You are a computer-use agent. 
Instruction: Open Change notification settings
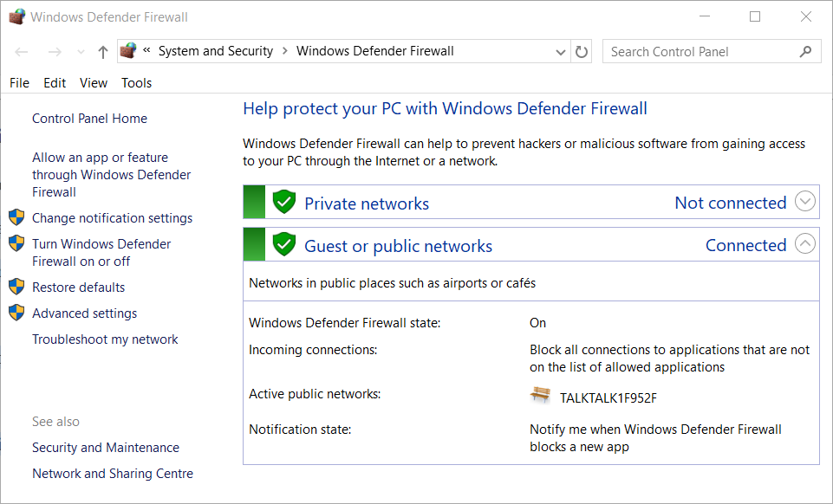point(112,218)
